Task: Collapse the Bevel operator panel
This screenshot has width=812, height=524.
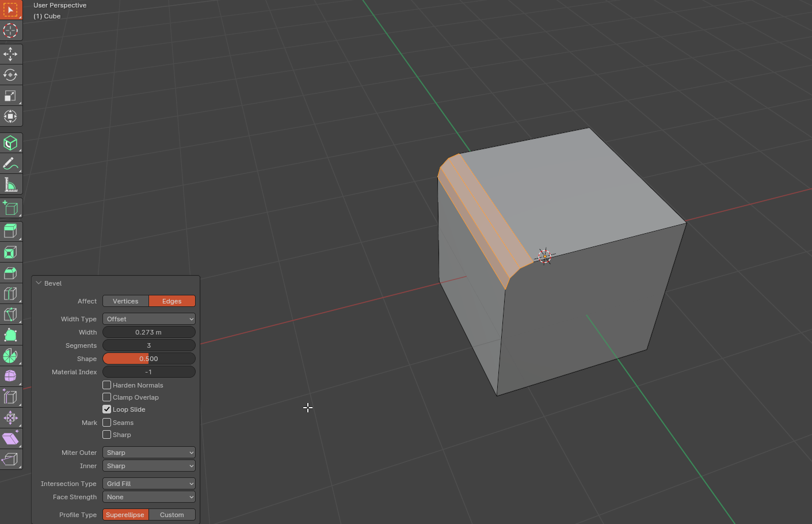Action: (39, 283)
